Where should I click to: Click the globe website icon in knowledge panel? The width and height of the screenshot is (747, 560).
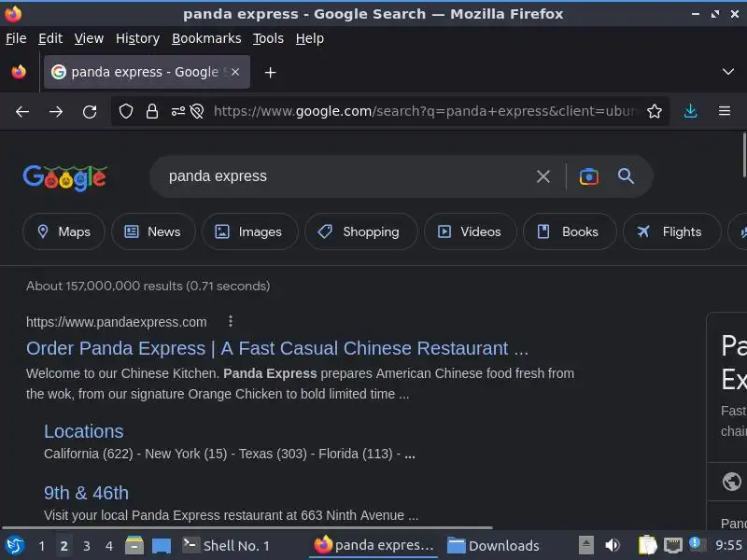(x=732, y=482)
